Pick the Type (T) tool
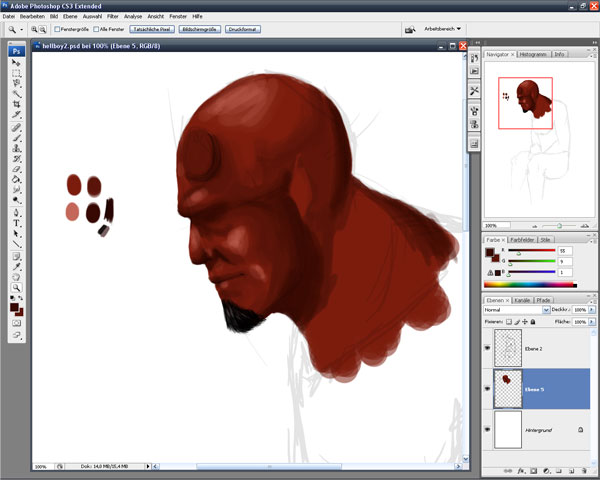The width and height of the screenshot is (600, 480). [x=17, y=222]
